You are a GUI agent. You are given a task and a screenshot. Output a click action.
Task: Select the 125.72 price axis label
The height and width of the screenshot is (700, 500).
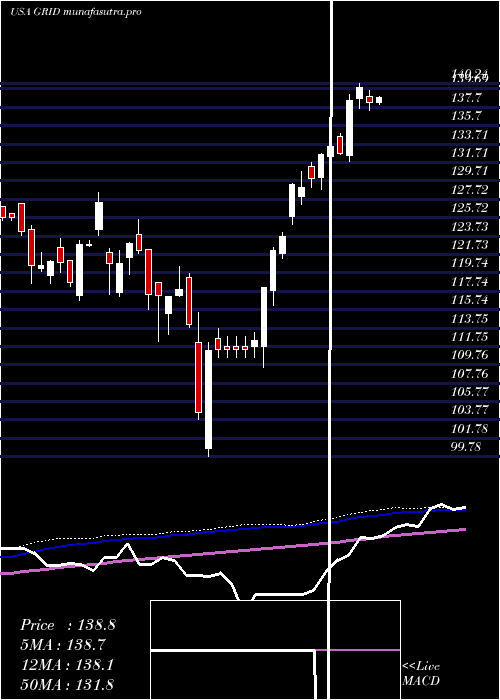[469, 208]
